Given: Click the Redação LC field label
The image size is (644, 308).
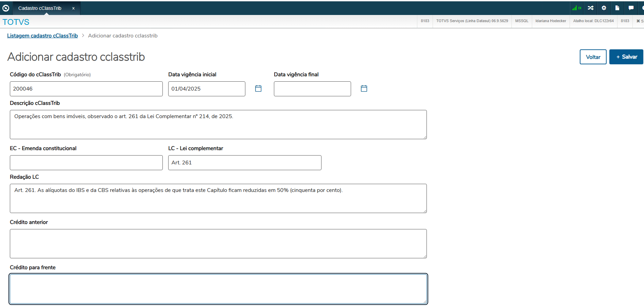Looking at the screenshot, I should click(x=24, y=177).
